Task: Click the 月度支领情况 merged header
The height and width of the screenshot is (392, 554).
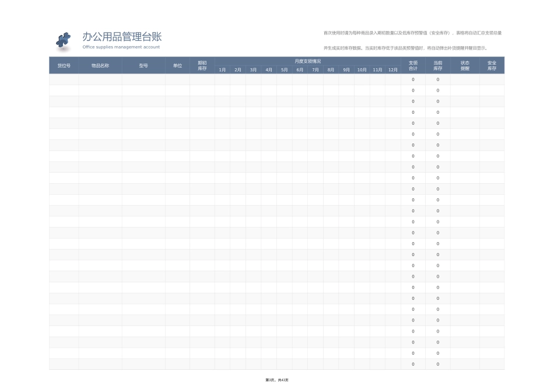Action: click(x=307, y=61)
